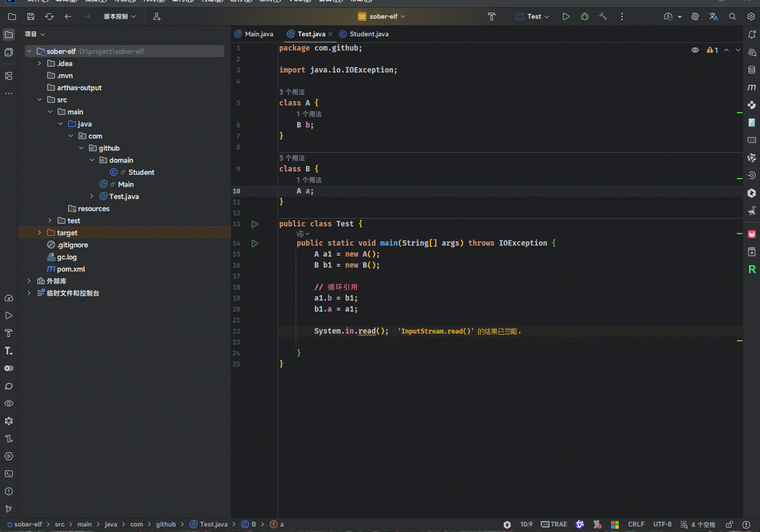This screenshot has height=532, width=760.
Task: Open the notifications bell panel
Action: (x=752, y=35)
